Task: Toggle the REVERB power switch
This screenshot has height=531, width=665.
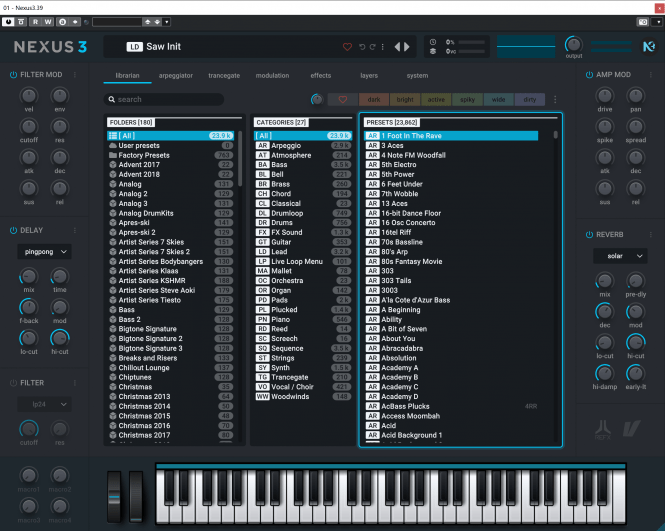Action: coord(589,235)
